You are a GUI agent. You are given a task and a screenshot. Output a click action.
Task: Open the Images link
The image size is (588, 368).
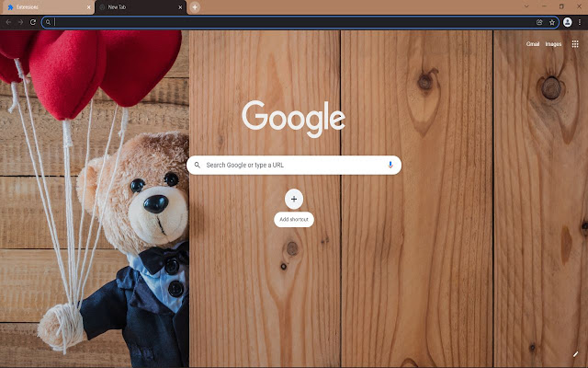[x=553, y=44]
